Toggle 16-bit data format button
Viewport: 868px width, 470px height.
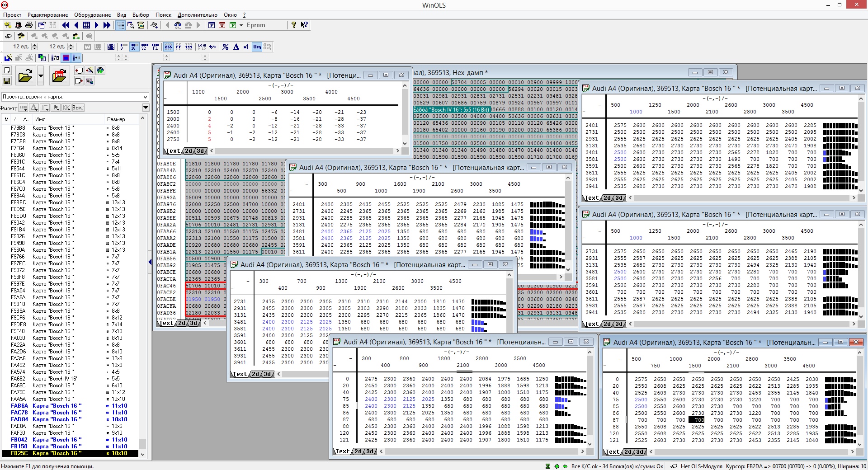pyautogui.click(x=134, y=47)
